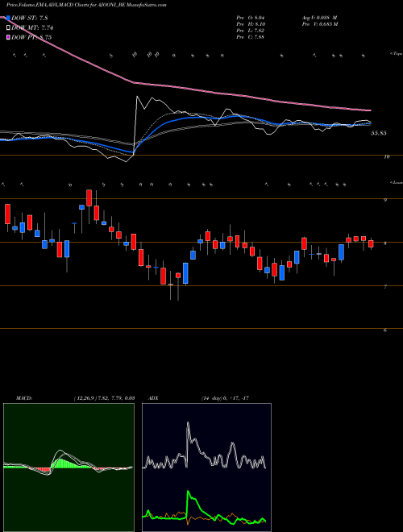Click the 'Pre L: 7.82' value
The width and height of the screenshot is (403, 532).
(251, 30)
